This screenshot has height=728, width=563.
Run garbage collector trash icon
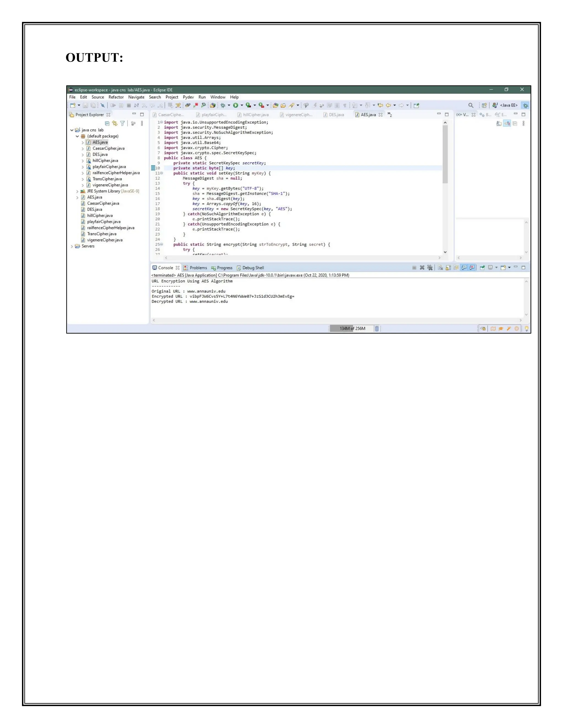(377, 328)
